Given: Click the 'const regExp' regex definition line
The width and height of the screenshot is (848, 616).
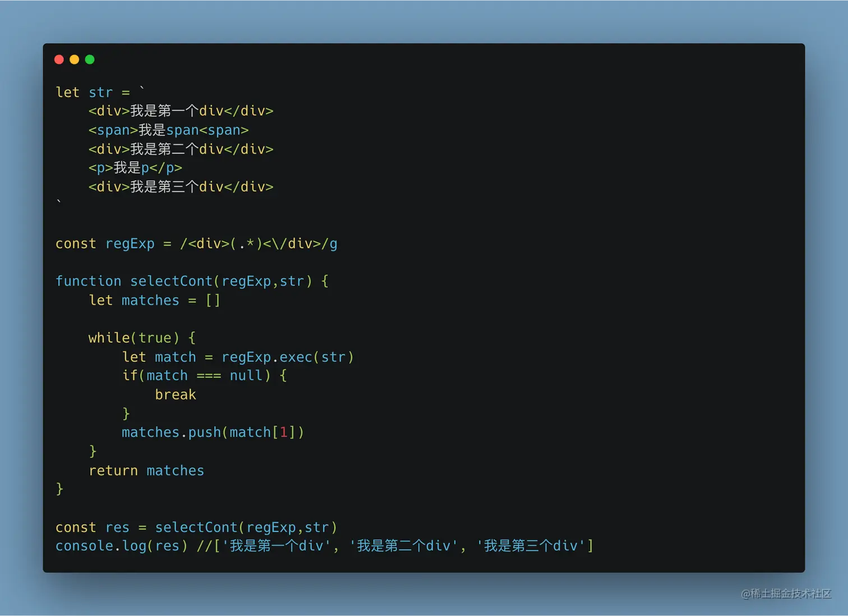Looking at the screenshot, I should pyautogui.click(x=196, y=243).
